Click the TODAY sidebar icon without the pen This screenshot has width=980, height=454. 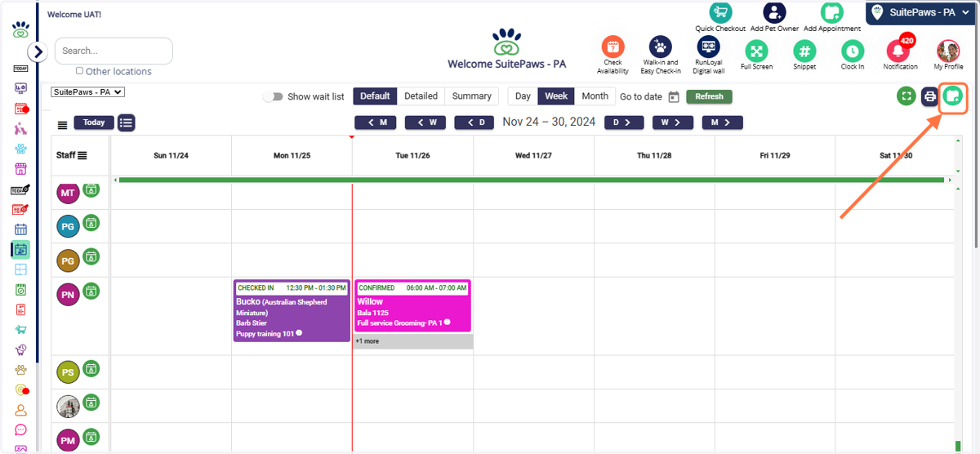pos(21,69)
